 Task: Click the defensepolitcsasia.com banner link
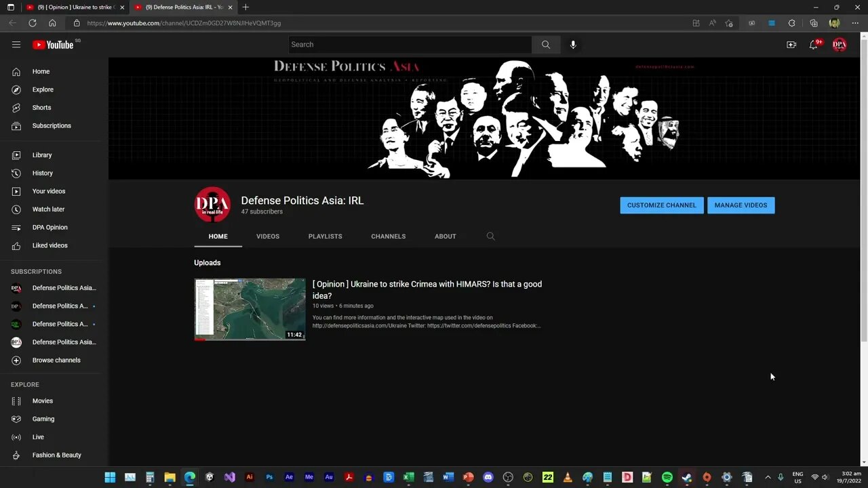(665, 66)
